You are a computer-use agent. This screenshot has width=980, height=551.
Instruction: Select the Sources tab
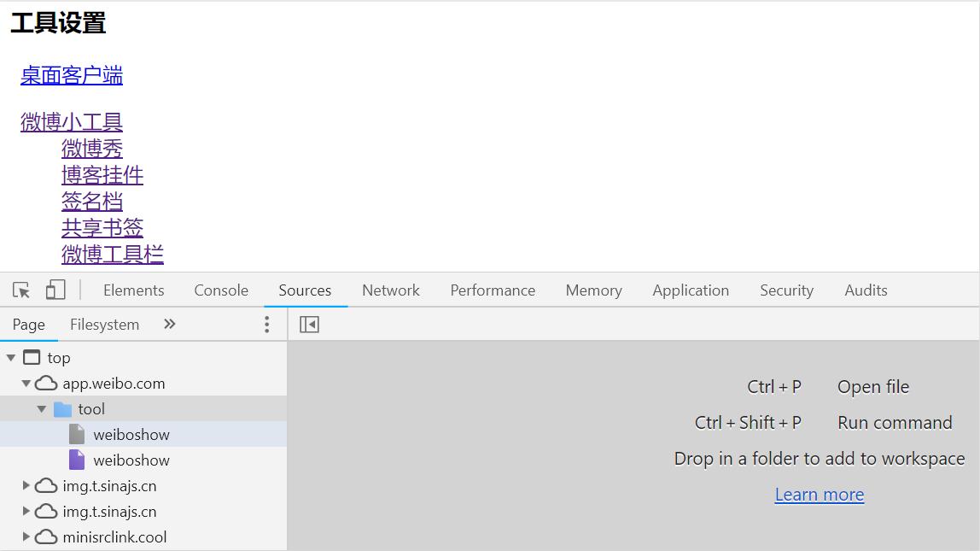(x=305, y=290)
